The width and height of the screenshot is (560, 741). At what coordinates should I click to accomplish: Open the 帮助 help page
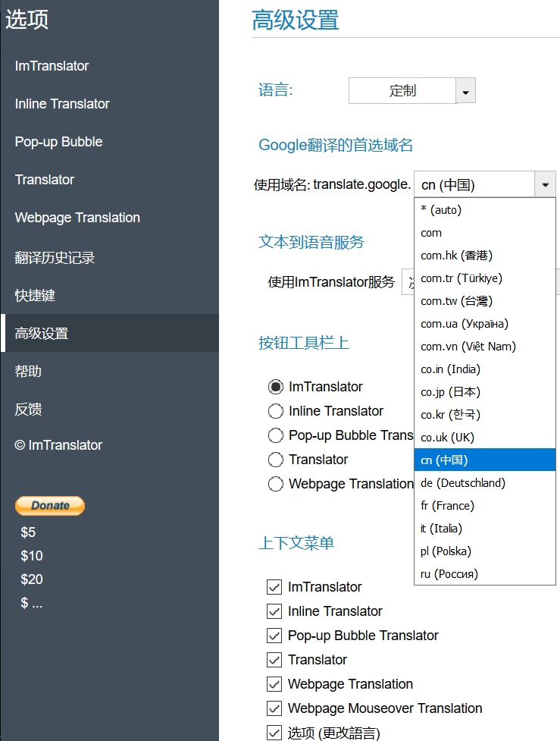click(28, 371)
